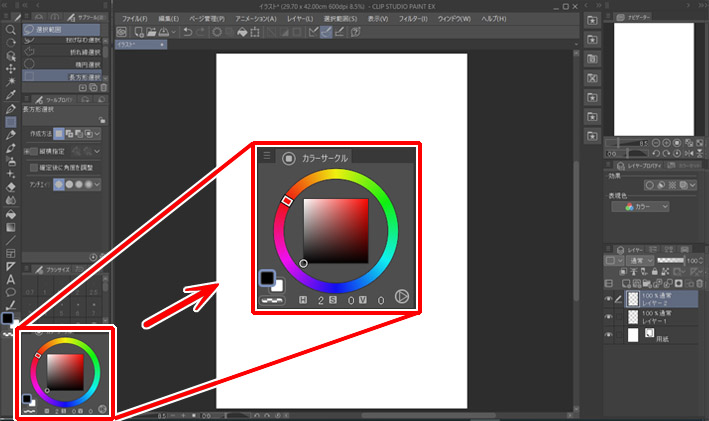Click the Undo arrow in the command bar
The width and height of the screenshot is (709, 421).
189,32
